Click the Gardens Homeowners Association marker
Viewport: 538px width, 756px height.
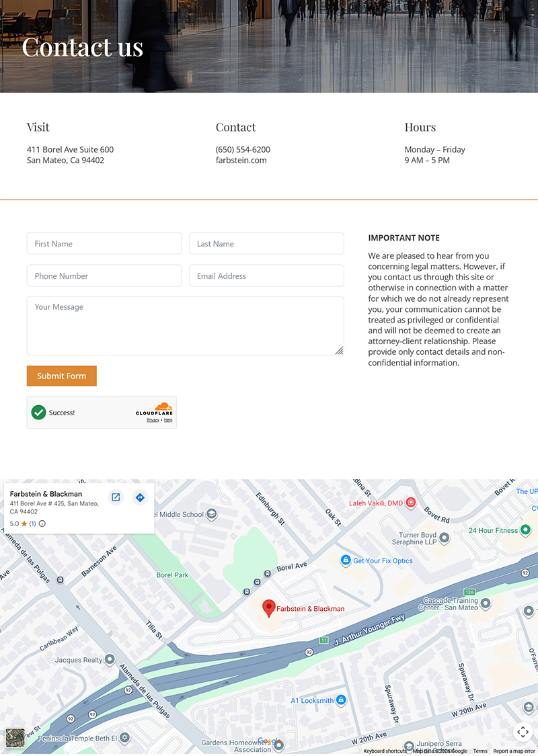click(x=279, y=746)
